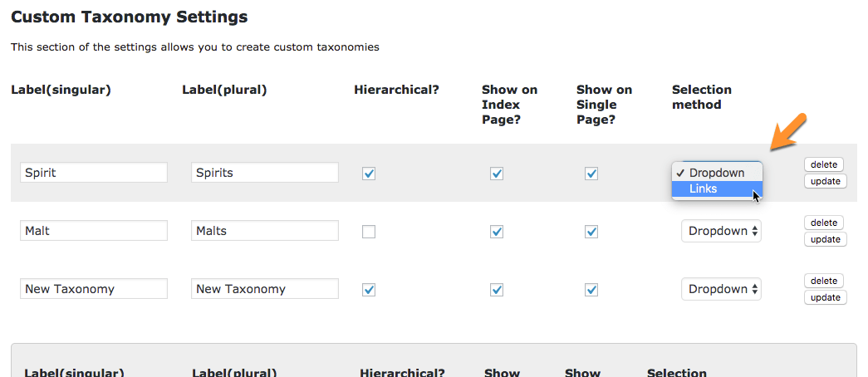Image resolution: width=868 pixels, height=377 pixels.
Task: Open Selection method dropdown for New Taxonomy
Action: click(721, 289)
